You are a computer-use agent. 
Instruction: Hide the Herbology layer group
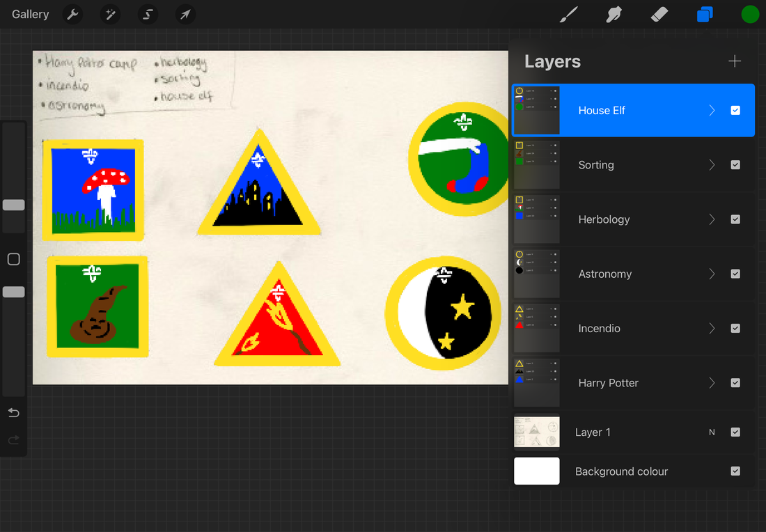[x=735, y=219]
